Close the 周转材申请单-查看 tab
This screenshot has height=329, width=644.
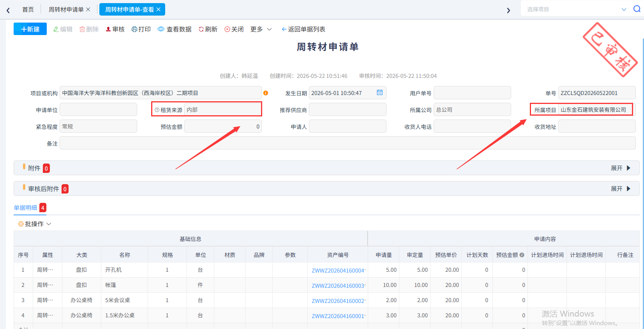tap(158, 9)
